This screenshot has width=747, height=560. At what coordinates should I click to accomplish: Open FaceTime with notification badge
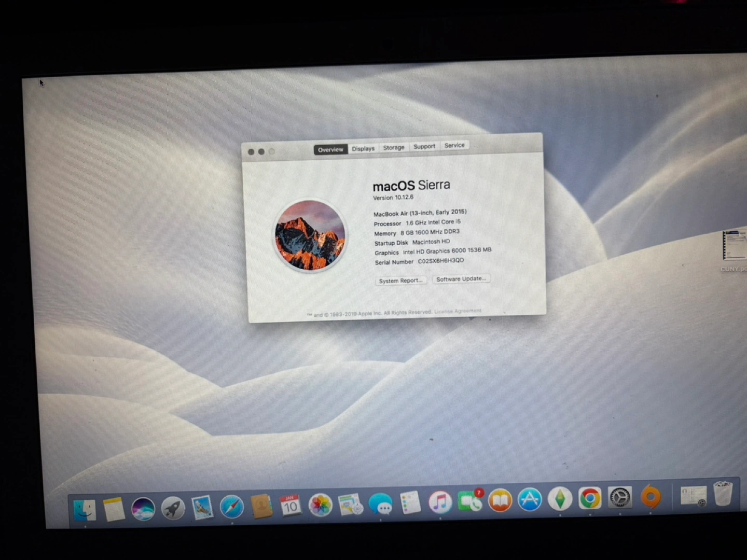click(470, 501)
